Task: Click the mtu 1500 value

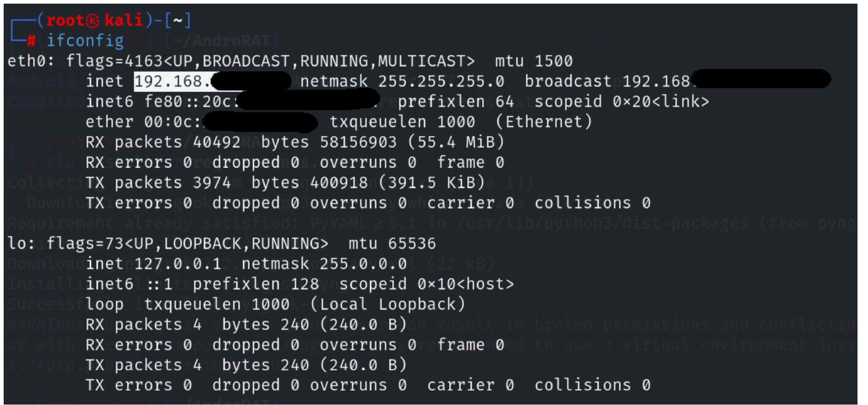Action: (x=553, y=61)
